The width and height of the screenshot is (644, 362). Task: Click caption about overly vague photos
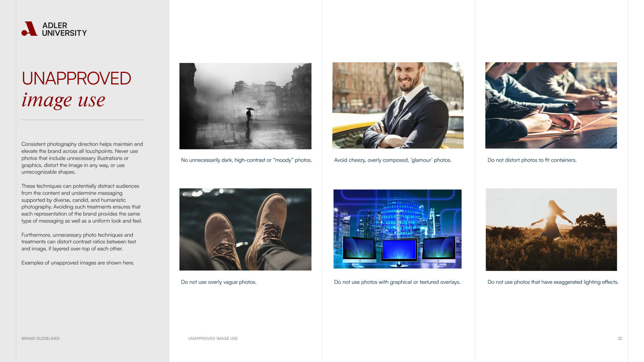click(218, 282)
